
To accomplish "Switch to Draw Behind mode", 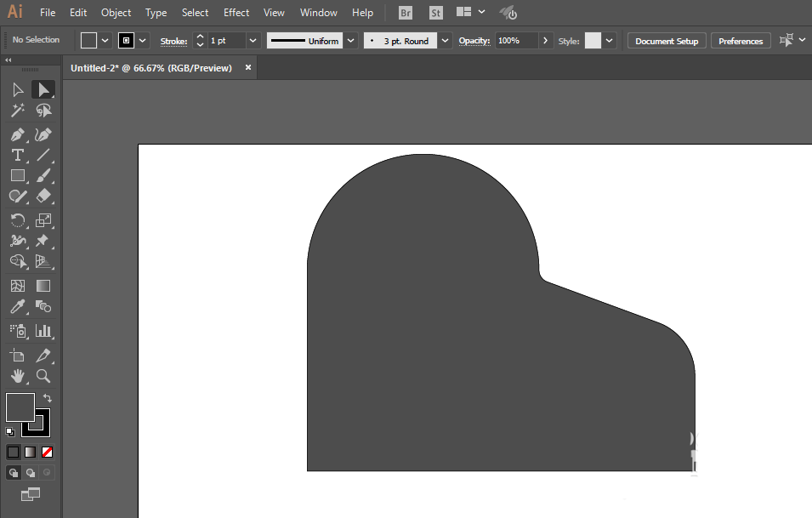I will tap(31, 473).
